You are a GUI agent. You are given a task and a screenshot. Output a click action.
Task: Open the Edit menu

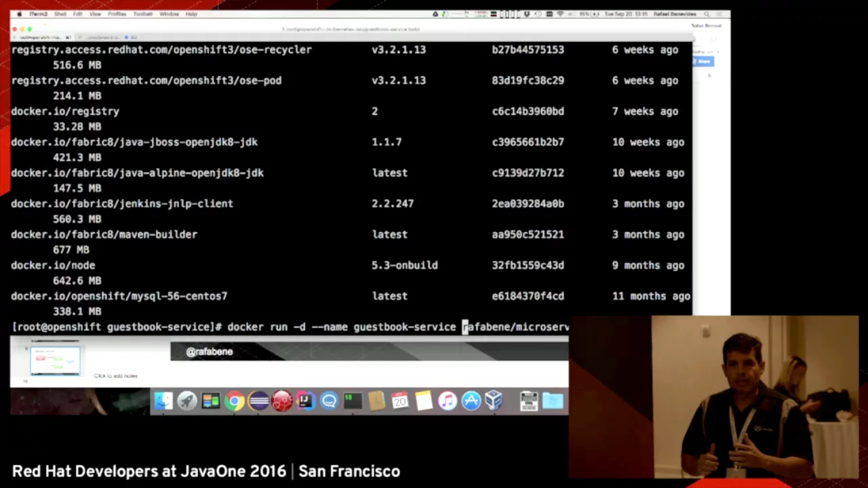tap(78, 14)
